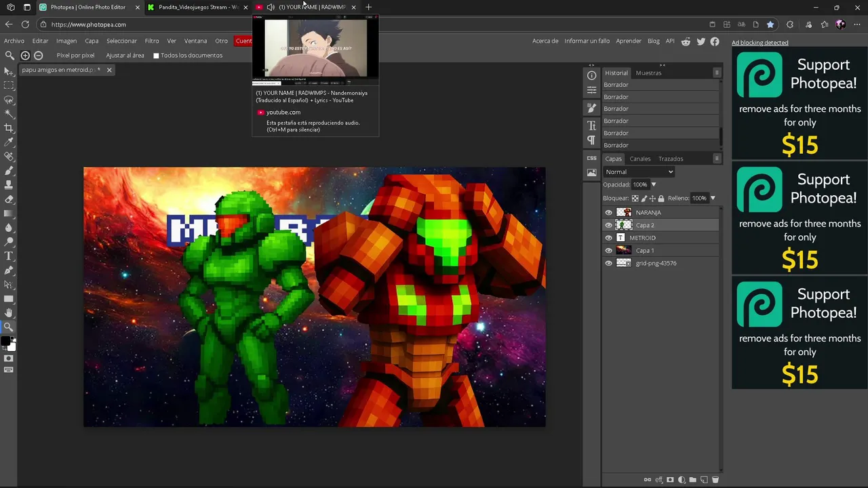
Task: Open the Imagen menu
Action: click(x=66, y=41)
